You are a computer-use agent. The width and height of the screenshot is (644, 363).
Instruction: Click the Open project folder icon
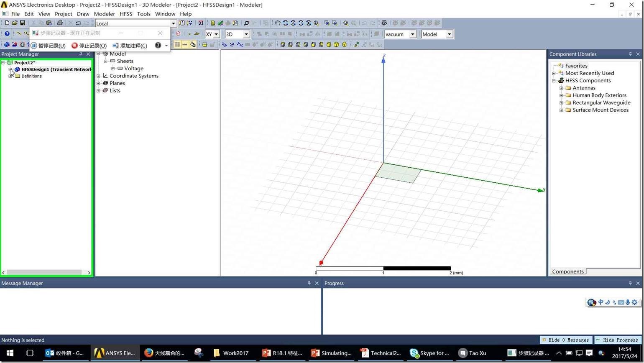(x=15, y=23)
